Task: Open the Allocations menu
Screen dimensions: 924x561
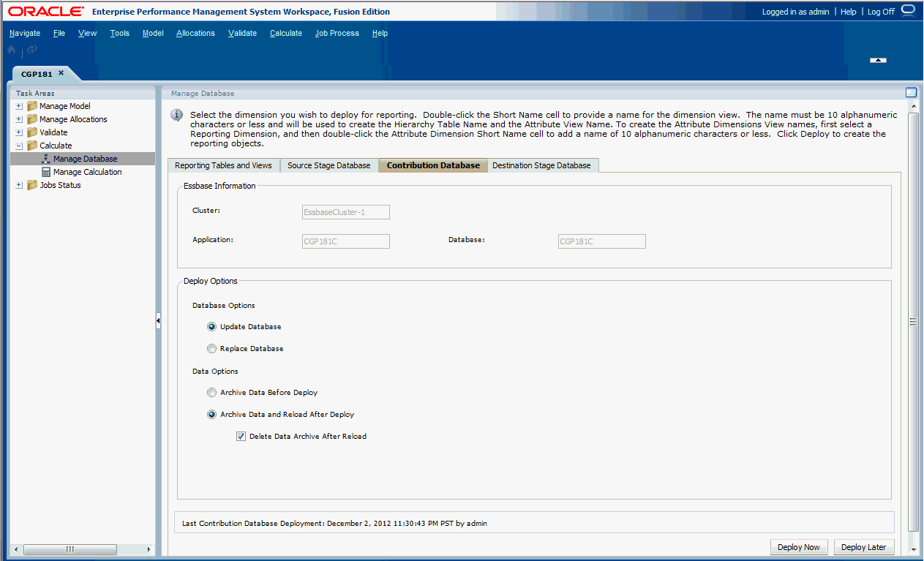Action: tap(196, 33)
